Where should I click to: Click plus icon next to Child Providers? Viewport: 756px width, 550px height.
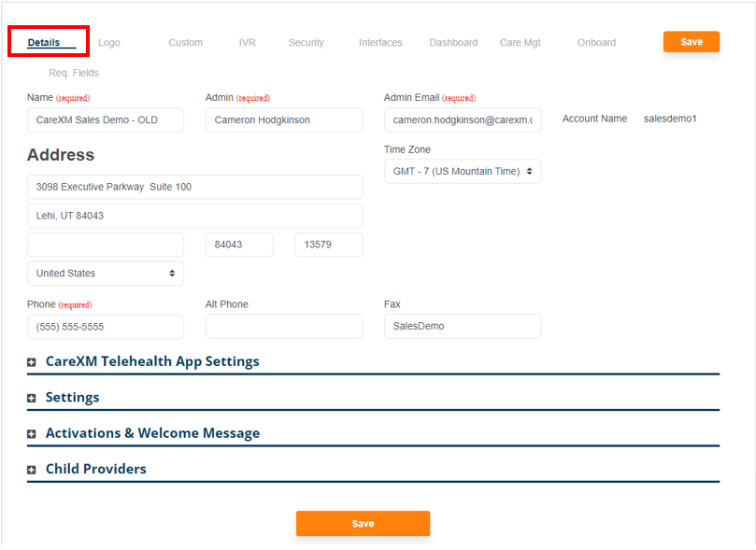[32, 470]
